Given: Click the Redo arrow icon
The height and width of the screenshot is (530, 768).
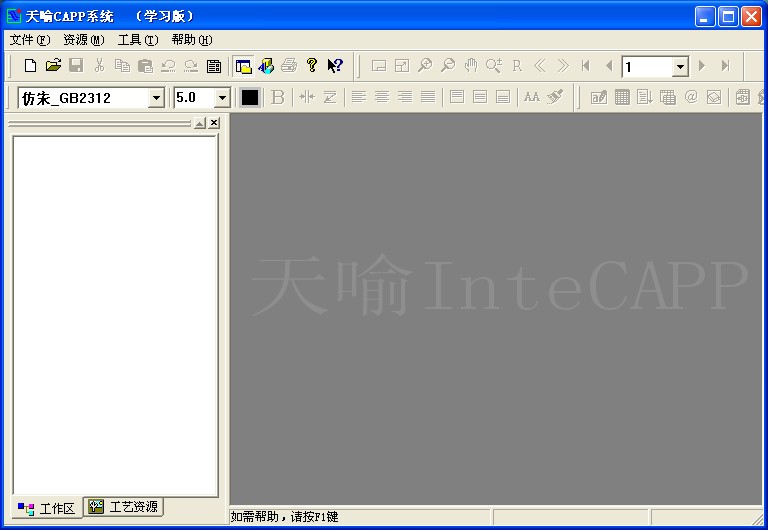Looking at the screenshot, I should [x=191, y=66].
